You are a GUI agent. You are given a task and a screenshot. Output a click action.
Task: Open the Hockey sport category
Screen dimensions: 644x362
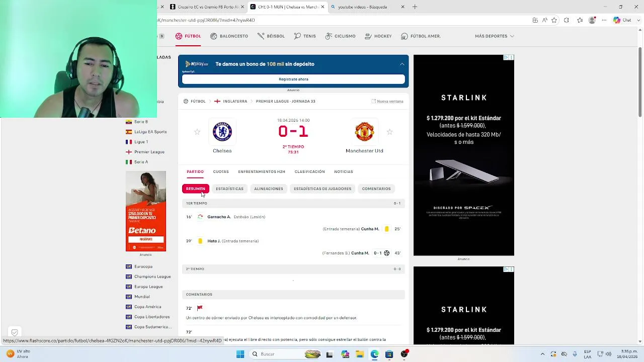(x=378, y=36)
